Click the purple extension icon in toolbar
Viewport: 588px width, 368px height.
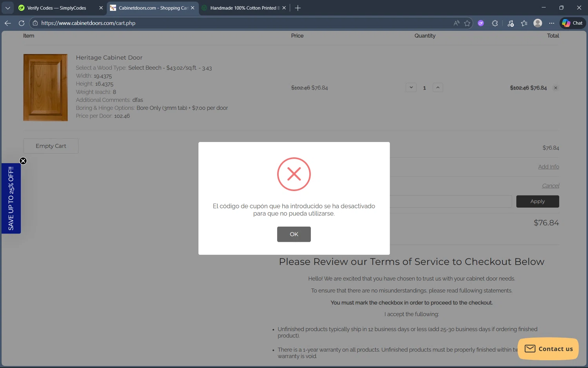[481, 23]
